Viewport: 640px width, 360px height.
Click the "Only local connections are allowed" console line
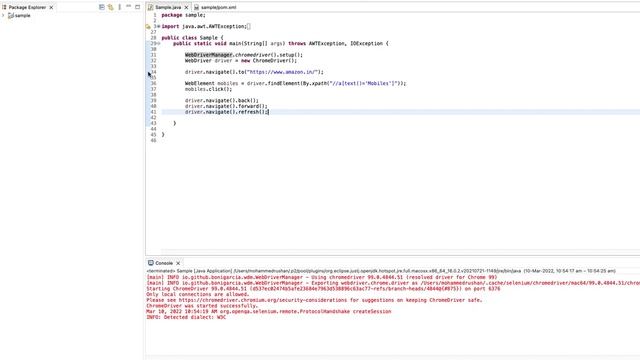point(198,294)
